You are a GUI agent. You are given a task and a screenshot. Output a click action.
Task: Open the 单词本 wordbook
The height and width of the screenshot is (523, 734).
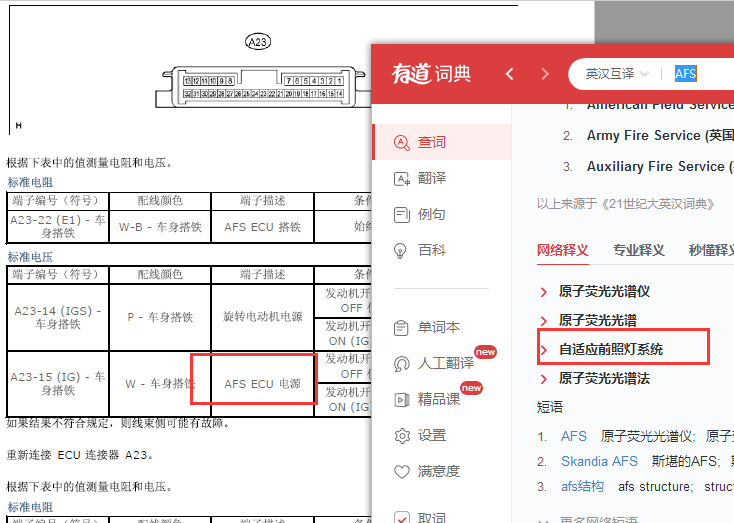coord(427,327)
